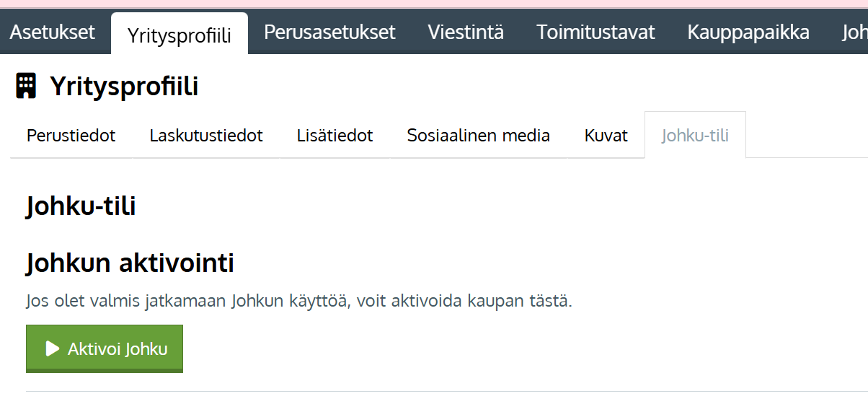The height and width of the screenshot is (417, 868).
Task: Go to Perusasetukset in the top navigation
Action: (x=329, y=32)
